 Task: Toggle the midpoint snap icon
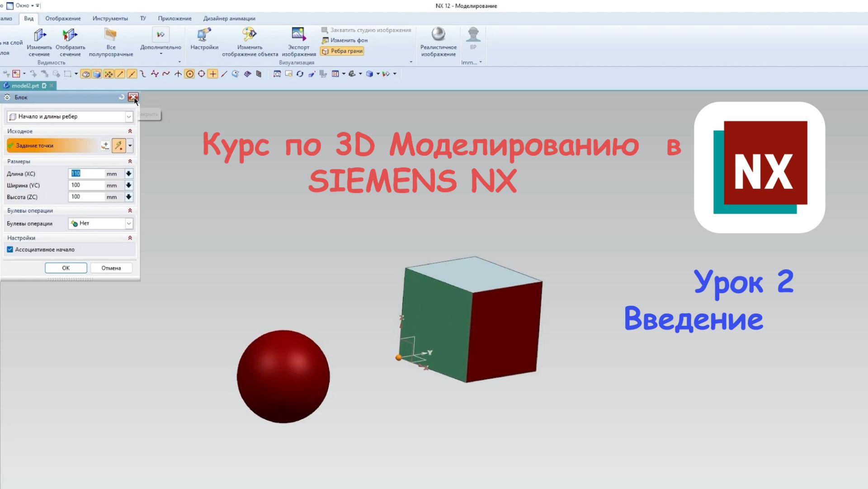pyautogui.click(x=132, y=74)
